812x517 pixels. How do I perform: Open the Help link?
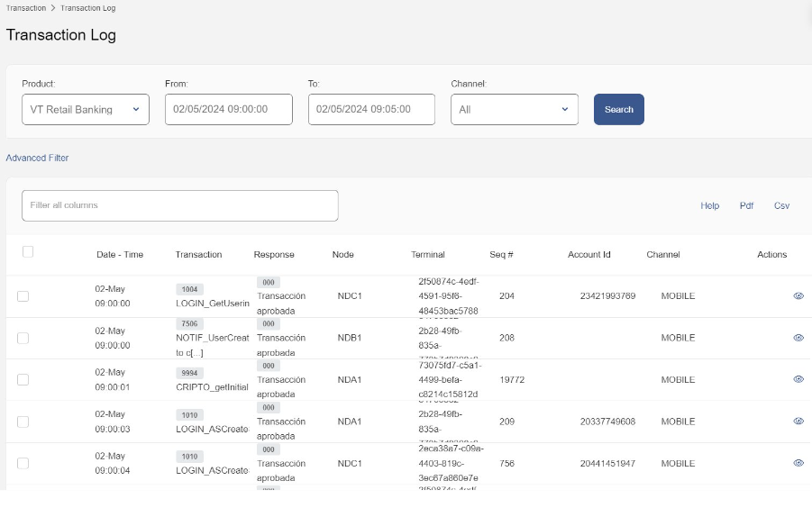pos(709,205)
